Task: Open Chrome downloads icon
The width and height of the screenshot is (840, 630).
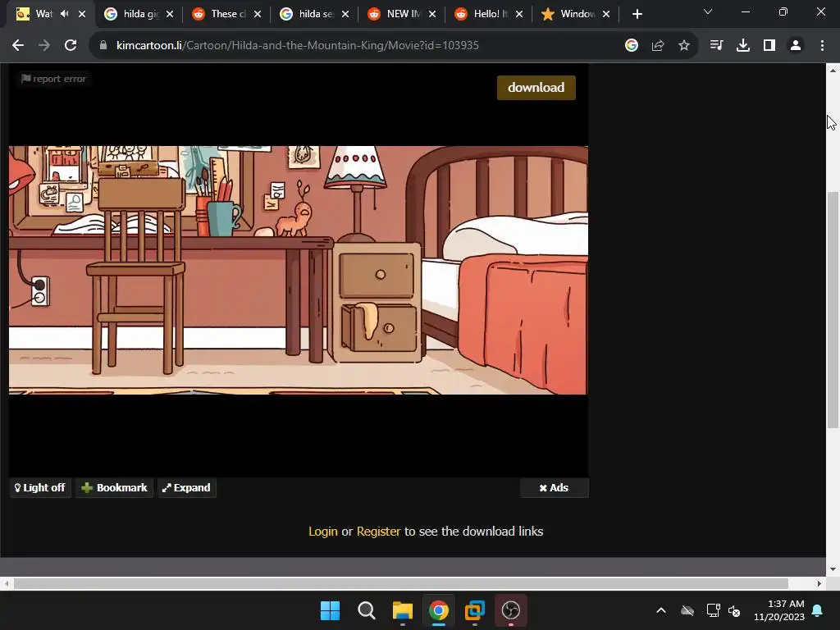Action: click(743, 46)
